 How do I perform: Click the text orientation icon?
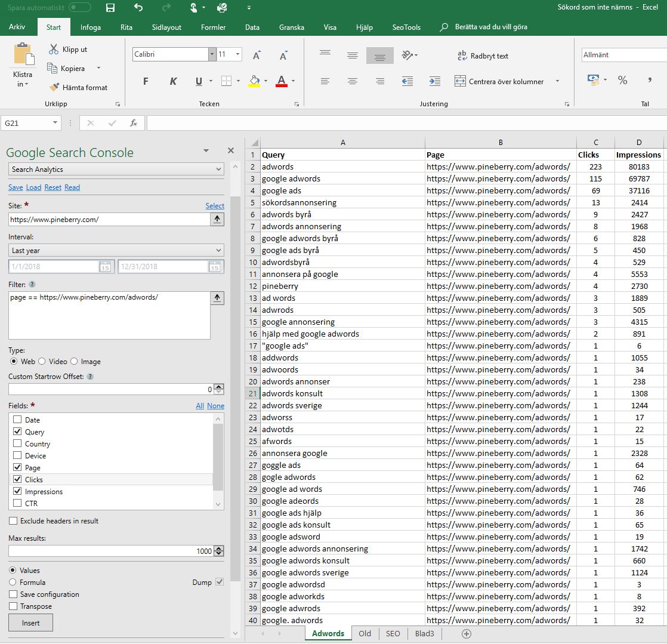point(407,55)
